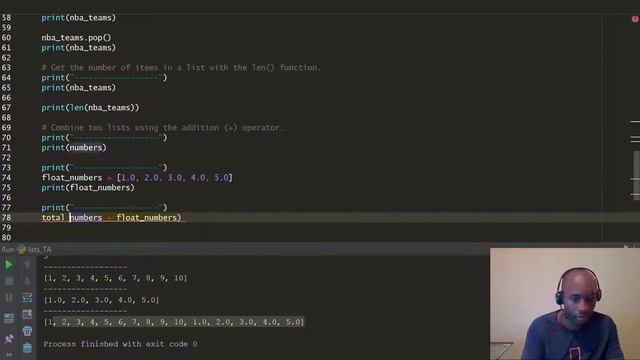
Task: Rerun the lists_TA script with green play
Action: [9, 265]
